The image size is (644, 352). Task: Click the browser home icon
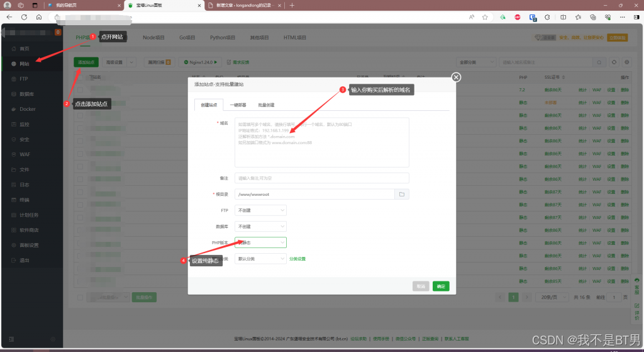(39, 17)
